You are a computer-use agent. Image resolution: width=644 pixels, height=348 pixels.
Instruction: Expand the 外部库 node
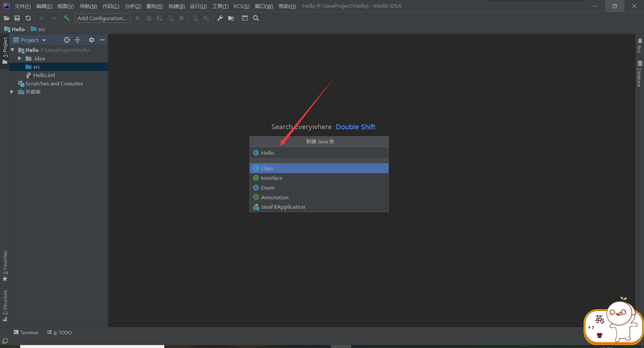tap(12, 92)
